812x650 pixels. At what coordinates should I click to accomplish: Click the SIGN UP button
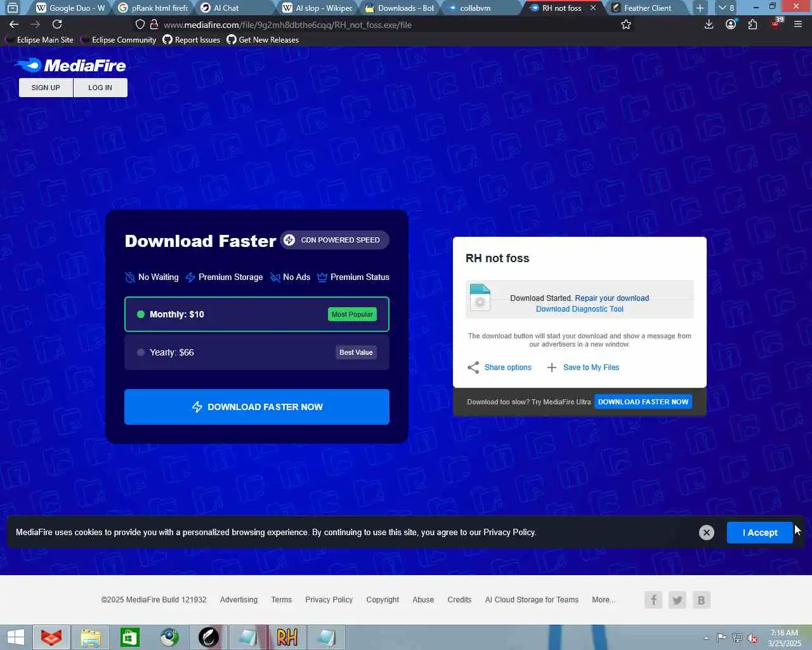click(46, 88)
